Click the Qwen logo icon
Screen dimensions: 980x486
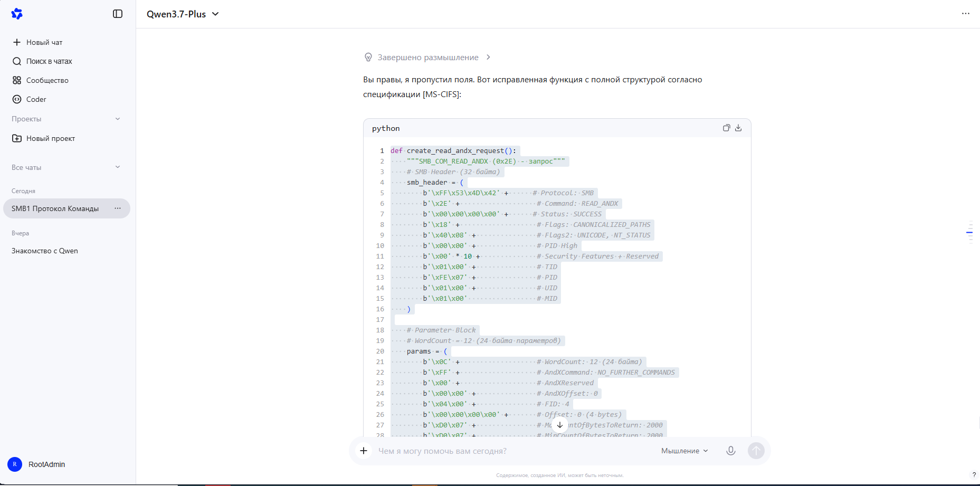click(17, 14)
